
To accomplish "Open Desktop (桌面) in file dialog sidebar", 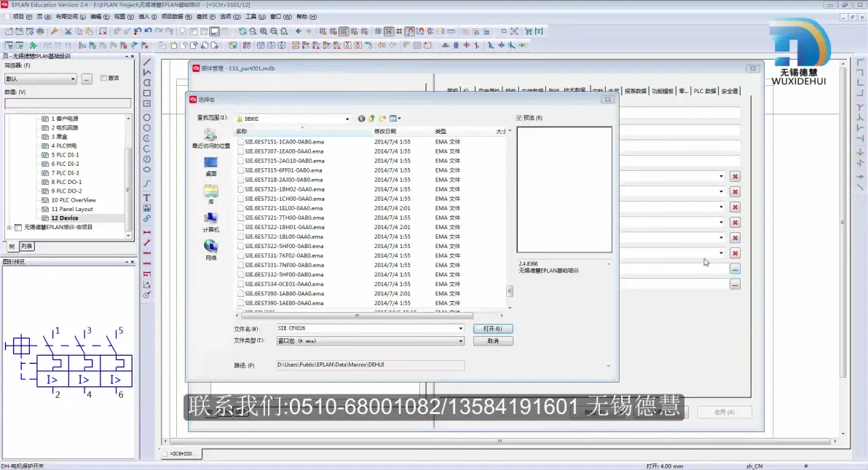I will [x=211, y=167].
